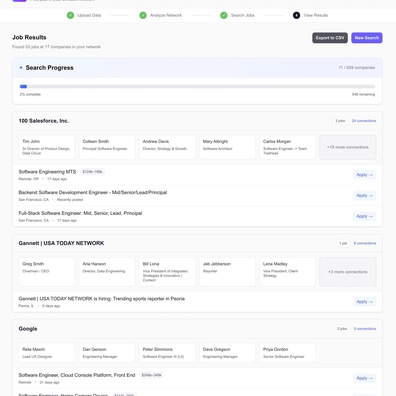Expand +3 more connections at Gannett
This screenshot has width=396, height=396.
pyautogui.click(x=348, y=272)
